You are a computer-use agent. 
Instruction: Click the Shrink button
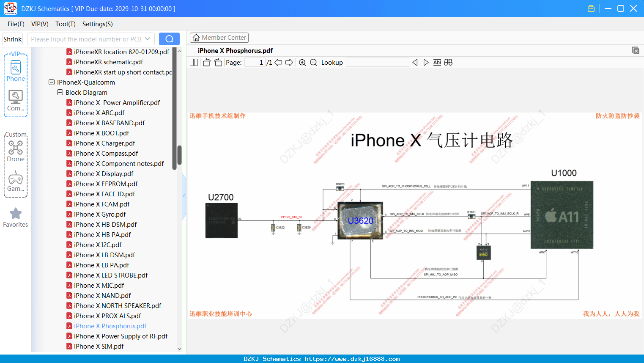[12, 39]
